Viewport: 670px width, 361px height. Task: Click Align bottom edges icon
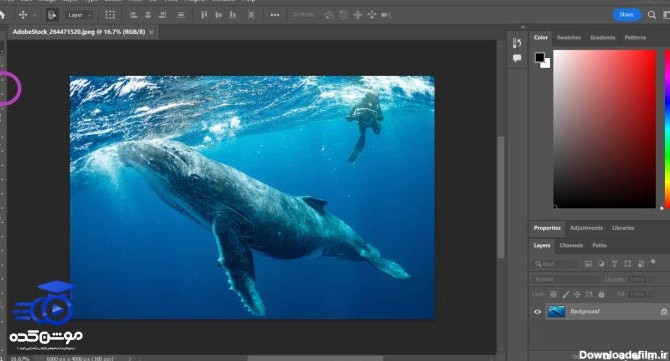point(233,15)
